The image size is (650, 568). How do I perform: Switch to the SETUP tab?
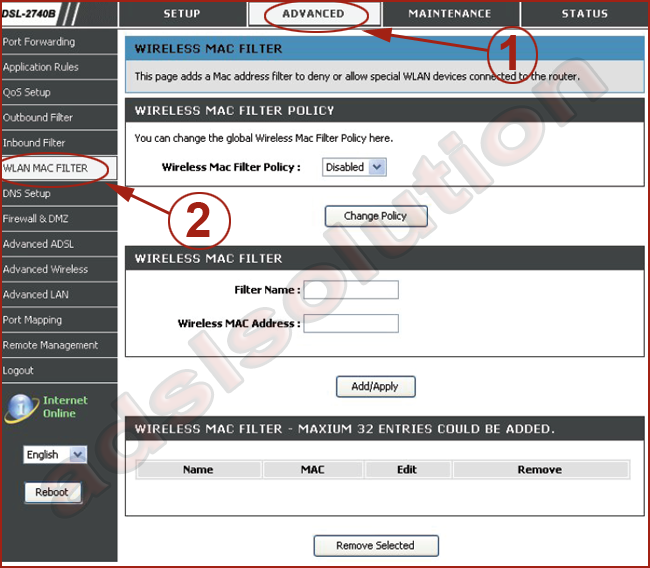(182, 14)
